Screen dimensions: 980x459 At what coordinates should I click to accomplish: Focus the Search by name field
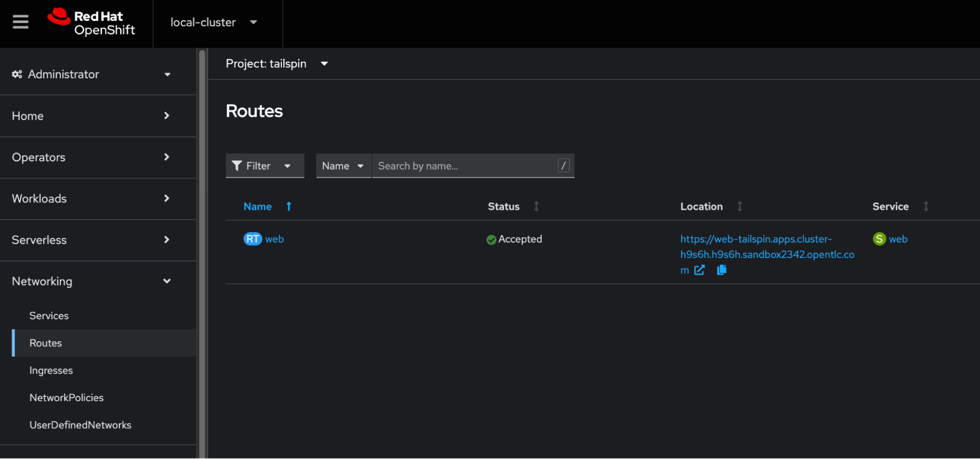coord(465,166)
